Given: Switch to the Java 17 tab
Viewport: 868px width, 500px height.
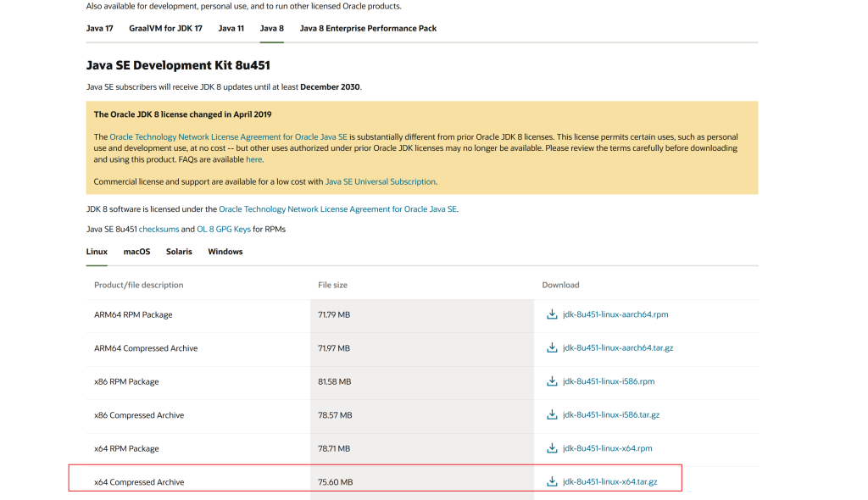Looking at the screenshot, I should [x=100, y=28].
